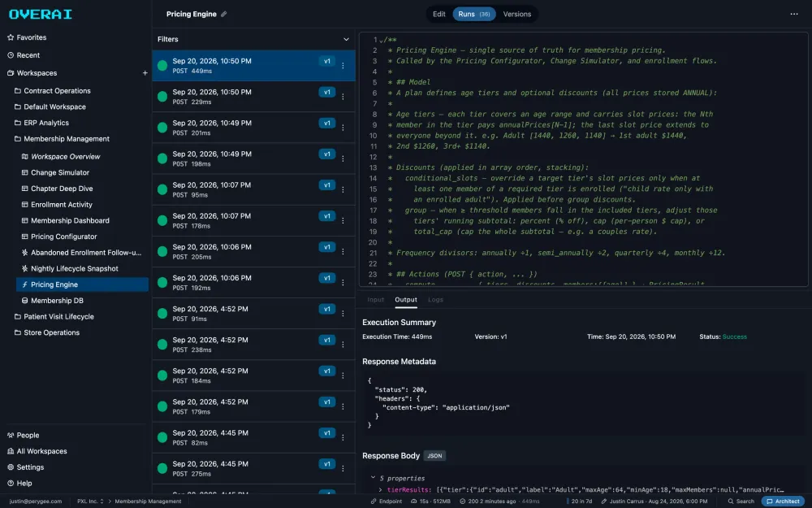Open the Membership Management breadcrumb link
The height and width of the screenshot is (508, 812).
coord(148,501)
